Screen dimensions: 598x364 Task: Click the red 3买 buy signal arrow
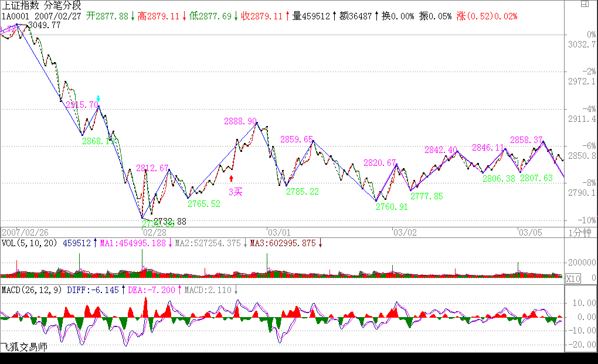(232, 178)
